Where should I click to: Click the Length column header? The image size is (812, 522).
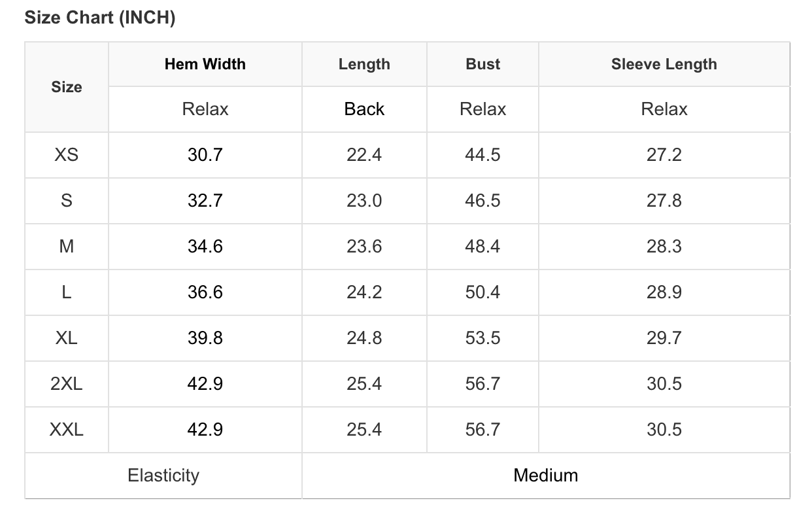pyautogui.click(x=364, y=64)
